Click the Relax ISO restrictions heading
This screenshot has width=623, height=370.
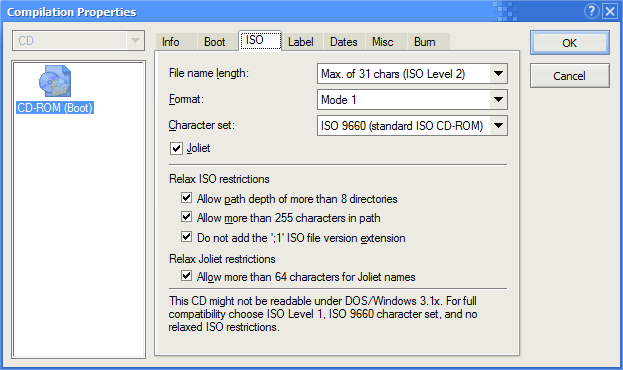(219, 179)
